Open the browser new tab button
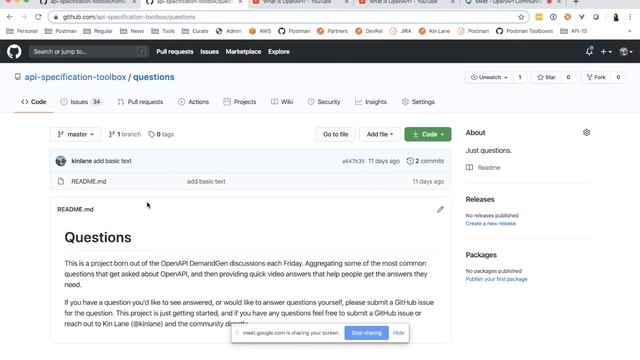This screenshot has width=640, height=360. (576, 2)
